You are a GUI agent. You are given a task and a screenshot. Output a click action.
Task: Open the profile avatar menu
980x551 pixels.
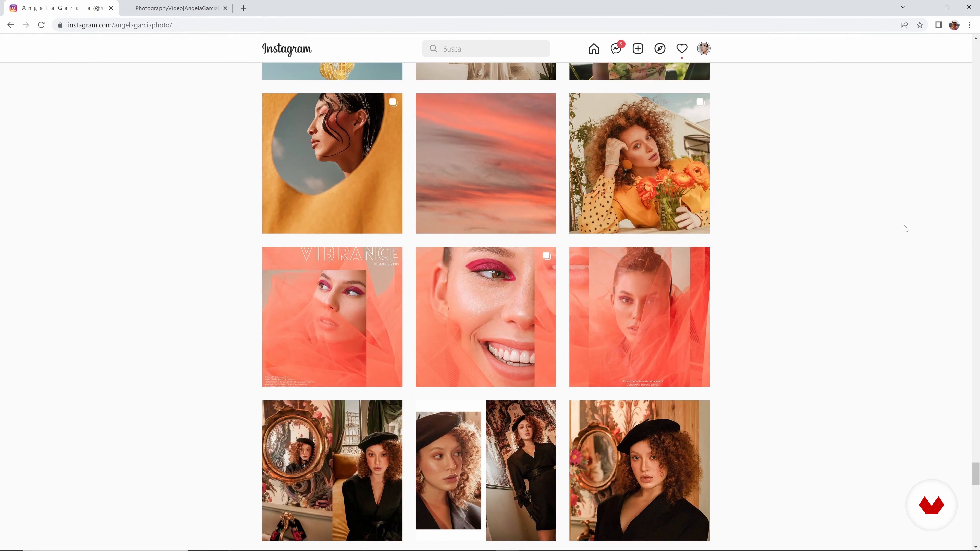pyautogui.click(x=704, y=49)
